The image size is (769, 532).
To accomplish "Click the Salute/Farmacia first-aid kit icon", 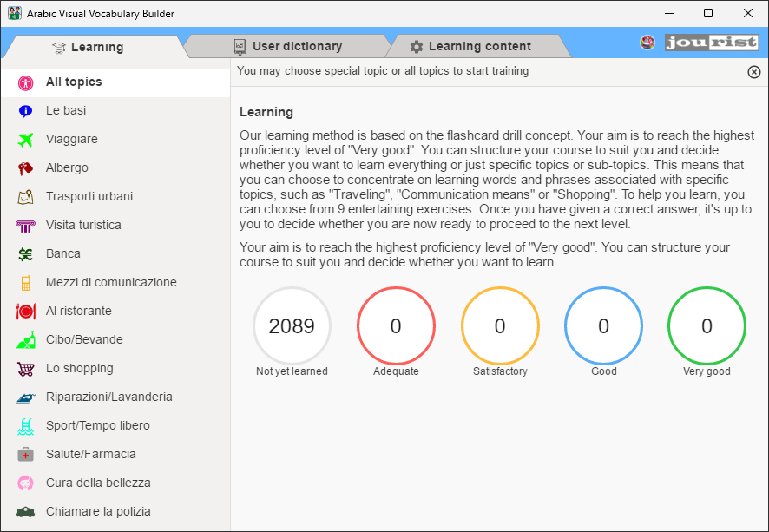I will point(25,455).
